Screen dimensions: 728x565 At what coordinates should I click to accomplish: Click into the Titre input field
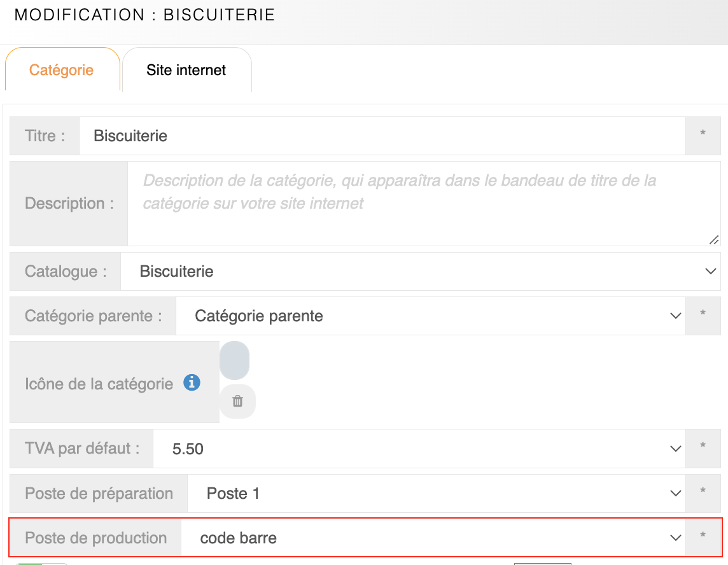[382, 136]
